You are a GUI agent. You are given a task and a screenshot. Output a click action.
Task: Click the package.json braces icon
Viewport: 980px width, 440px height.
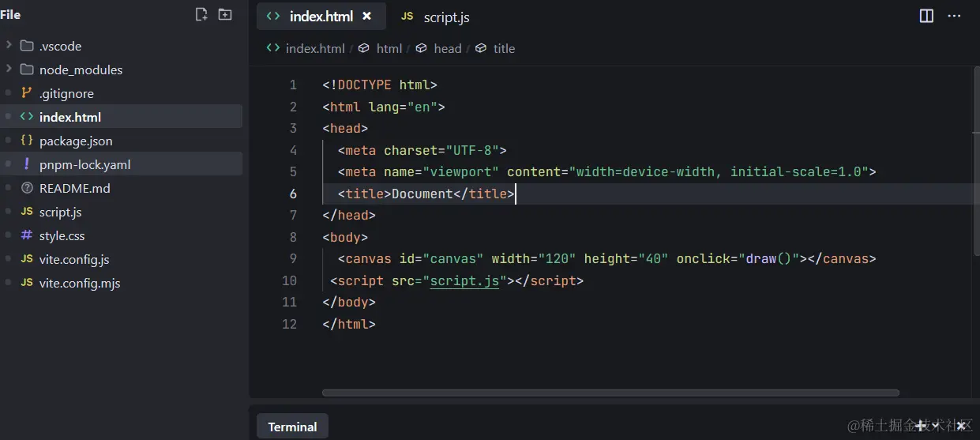pyautogui.click(x=27, y=141)
